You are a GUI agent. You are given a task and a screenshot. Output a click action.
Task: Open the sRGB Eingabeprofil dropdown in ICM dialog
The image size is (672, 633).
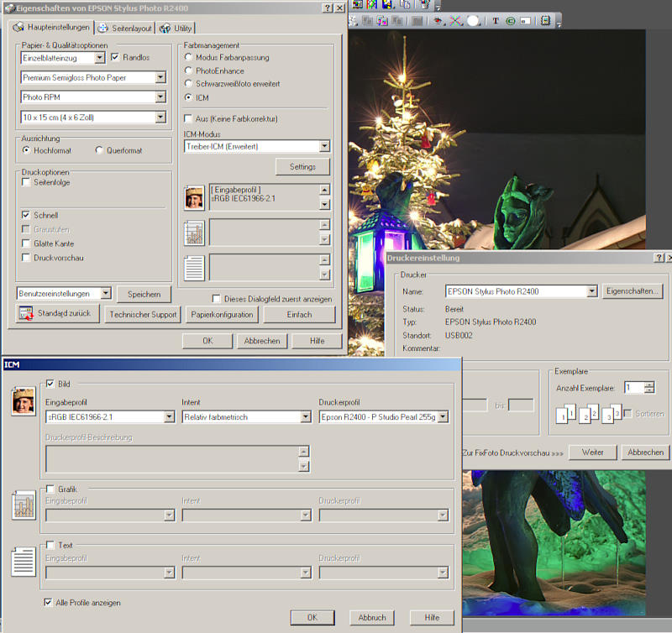click(x=170, y=416)
